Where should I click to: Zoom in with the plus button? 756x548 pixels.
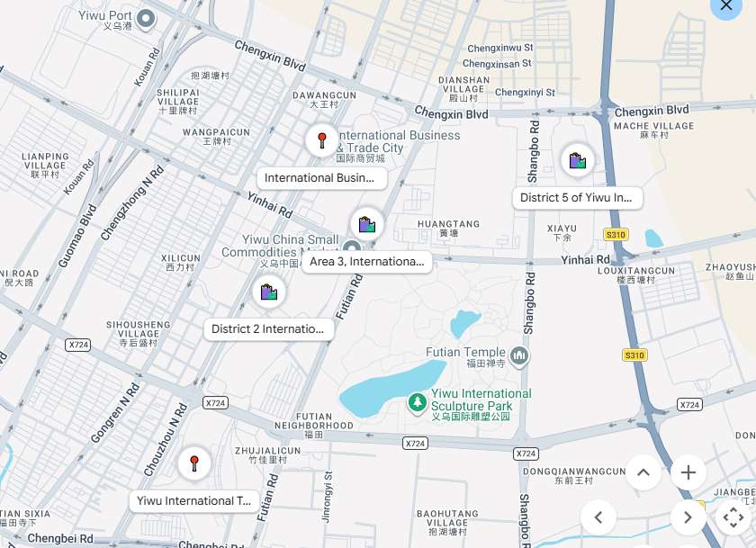point(688,472)
